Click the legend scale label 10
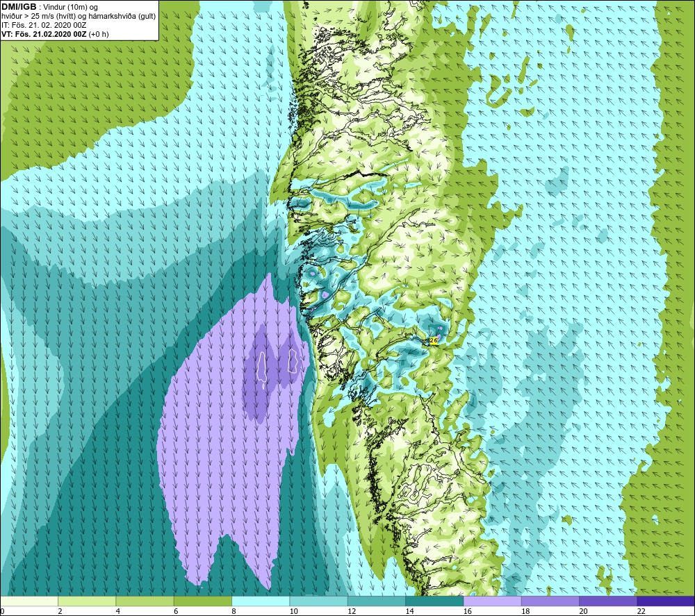This screenshot has height=616, width=695. click(x=294, y=612)
